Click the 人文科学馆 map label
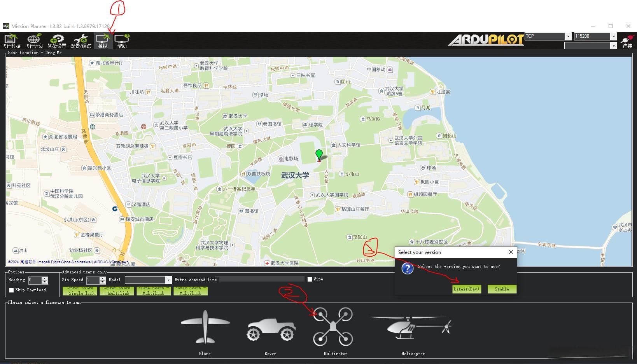Screen dimensions: 637x364 [348, 145]
